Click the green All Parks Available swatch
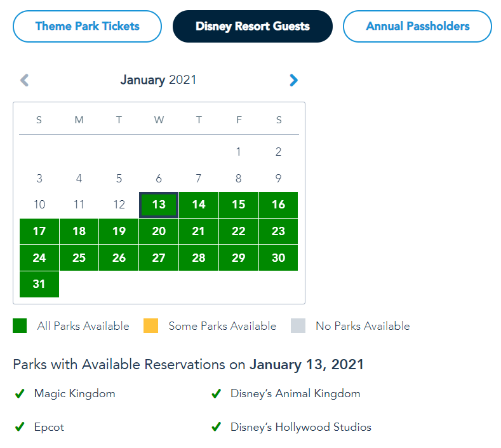Screen dimensions: 501x448 20,326
